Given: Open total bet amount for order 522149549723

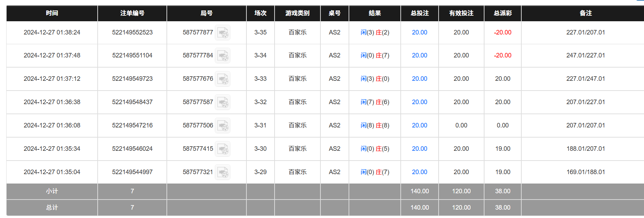Looking at the screenshot, I should pyautogui.click(x=419, y=79).
